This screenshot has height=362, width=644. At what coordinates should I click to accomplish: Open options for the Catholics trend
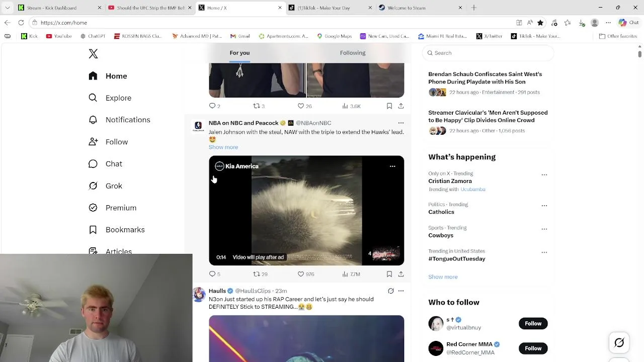pos(544,206)
